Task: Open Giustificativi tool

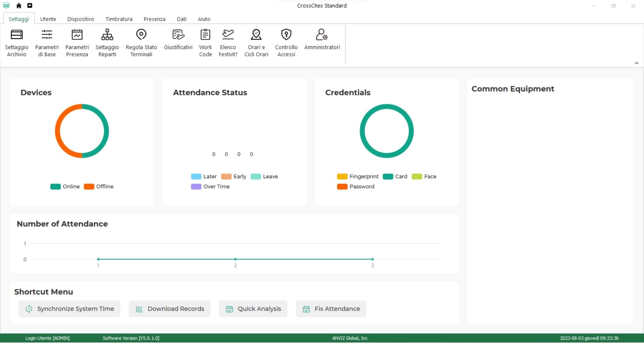Action: point(178,40)
